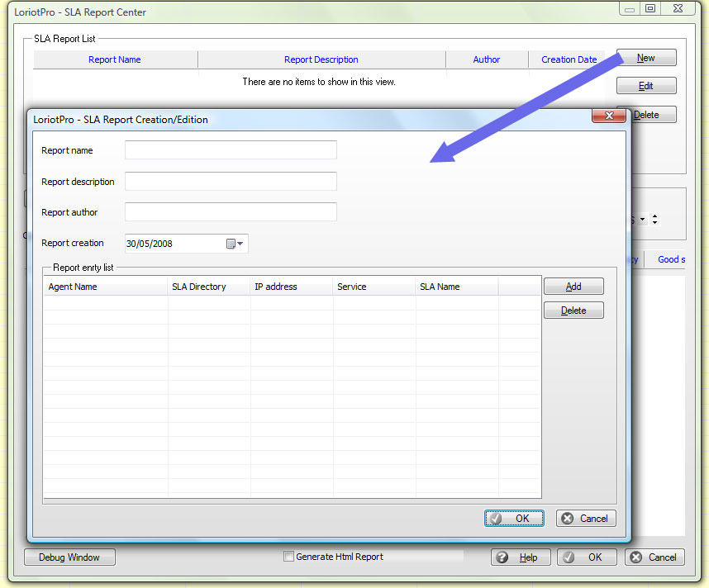
Task: Cancel the SLA Report Creation/Edition dialog
Action: [x=586, y=519]
